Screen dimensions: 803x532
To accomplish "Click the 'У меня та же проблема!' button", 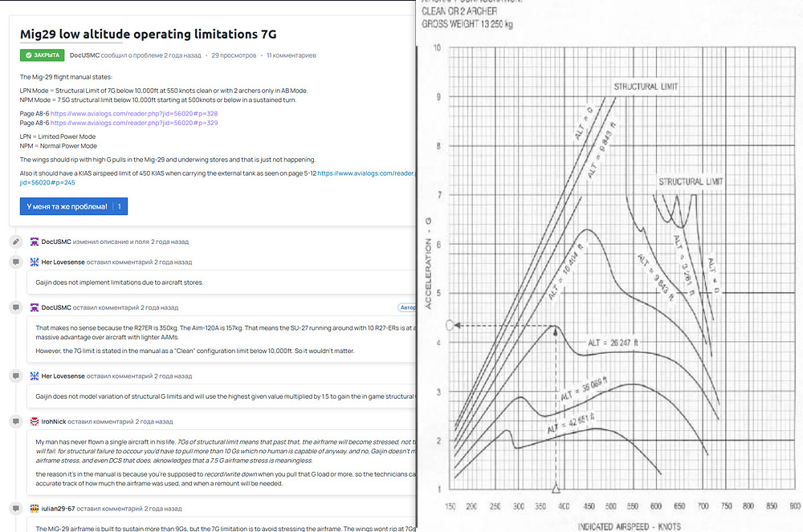I will point(74,206).
